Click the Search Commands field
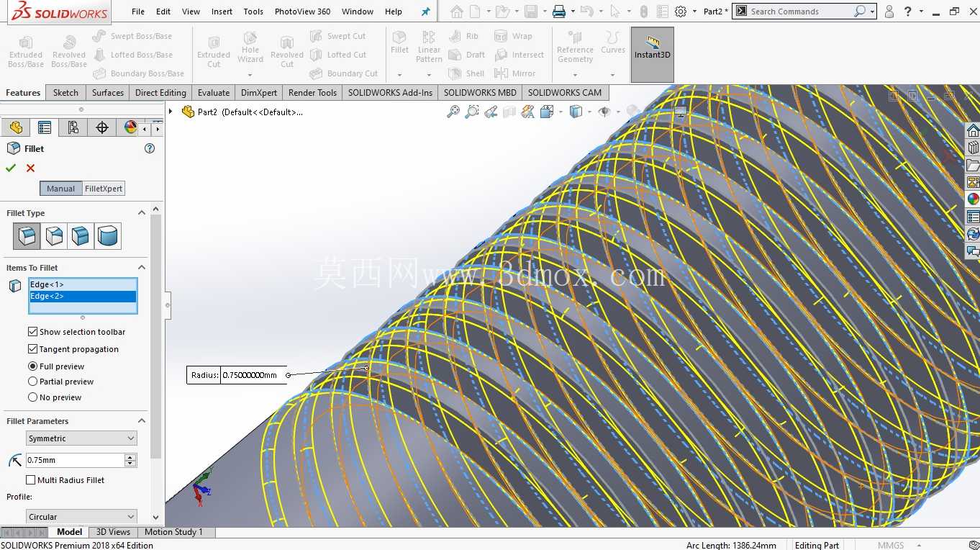The height and width of the screenshot is (550, 980). [799, 12]
